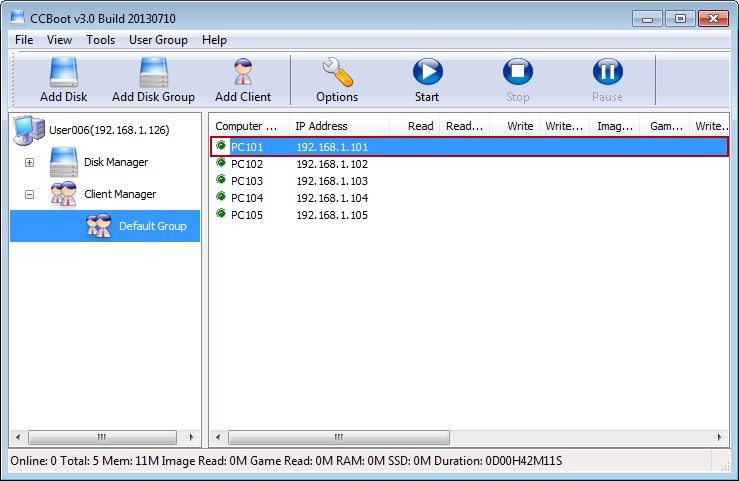Select Default Group in the tree
739x481 pixels.
152,226
